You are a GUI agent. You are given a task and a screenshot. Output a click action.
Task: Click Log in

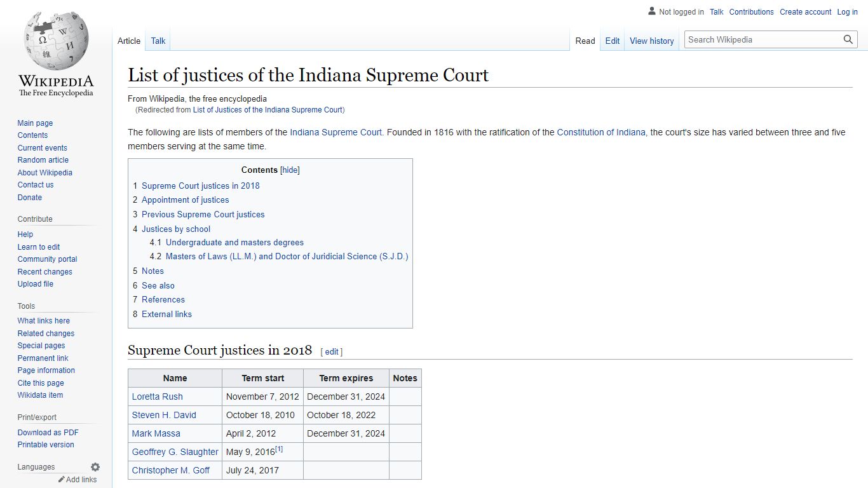coord(848,12)
